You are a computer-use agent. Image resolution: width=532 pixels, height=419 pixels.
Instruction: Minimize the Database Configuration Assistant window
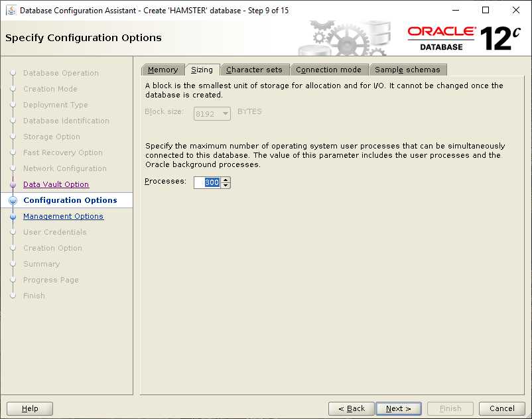(x=456, y=10)
